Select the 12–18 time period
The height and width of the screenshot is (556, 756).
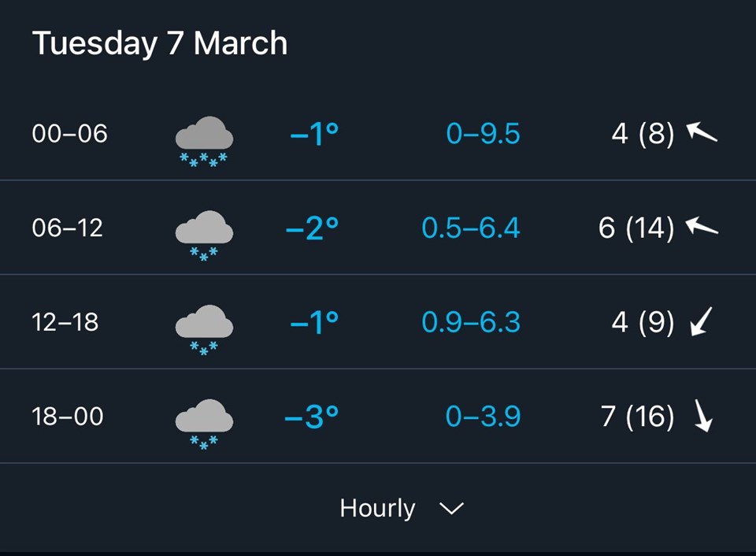(65, 322)
